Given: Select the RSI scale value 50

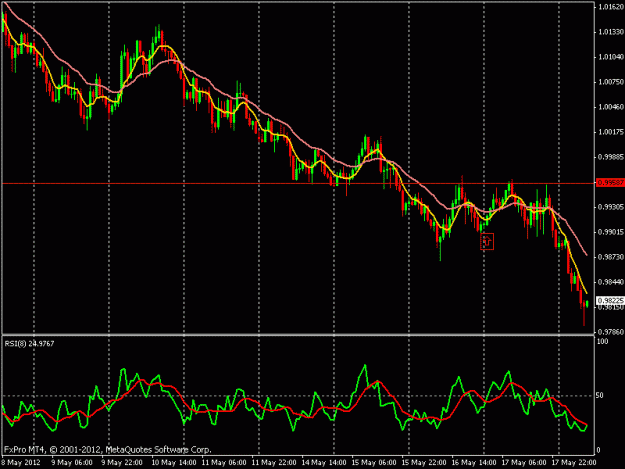Looking at the screenshot, I should [x=599, y=395].
